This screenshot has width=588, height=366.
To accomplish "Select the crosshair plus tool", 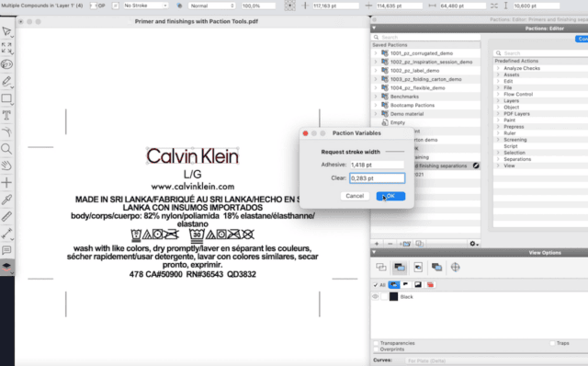I will [x=6, y=183].
